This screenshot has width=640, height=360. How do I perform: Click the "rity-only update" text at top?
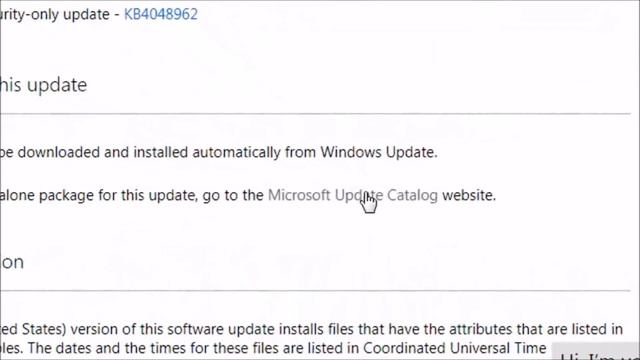pos(55,15)
